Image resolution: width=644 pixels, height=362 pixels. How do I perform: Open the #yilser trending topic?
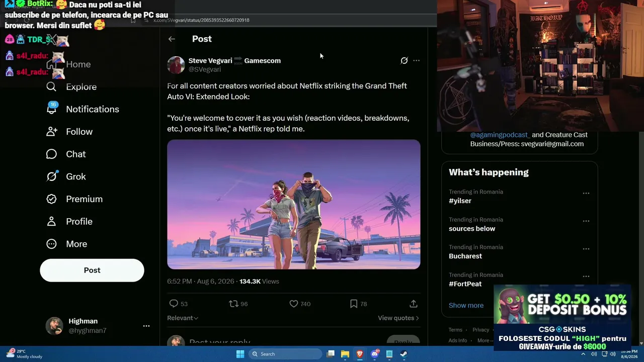(460, 201)
